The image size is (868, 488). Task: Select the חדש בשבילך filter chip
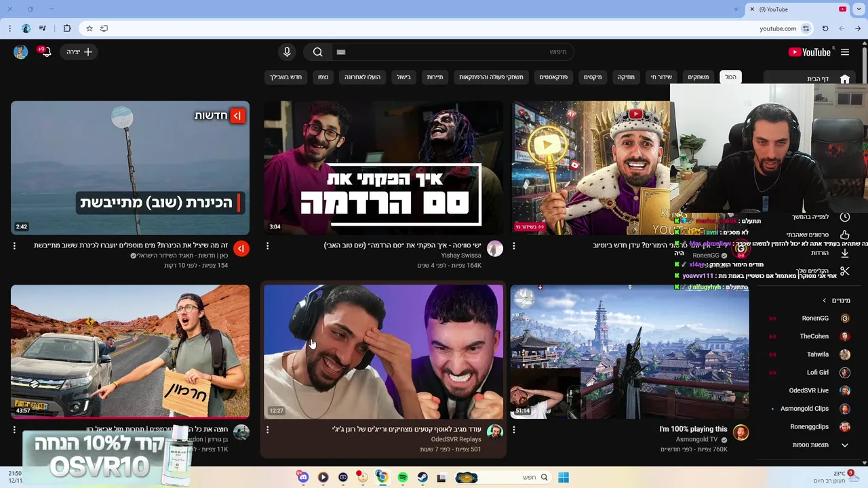coord(286,77)
